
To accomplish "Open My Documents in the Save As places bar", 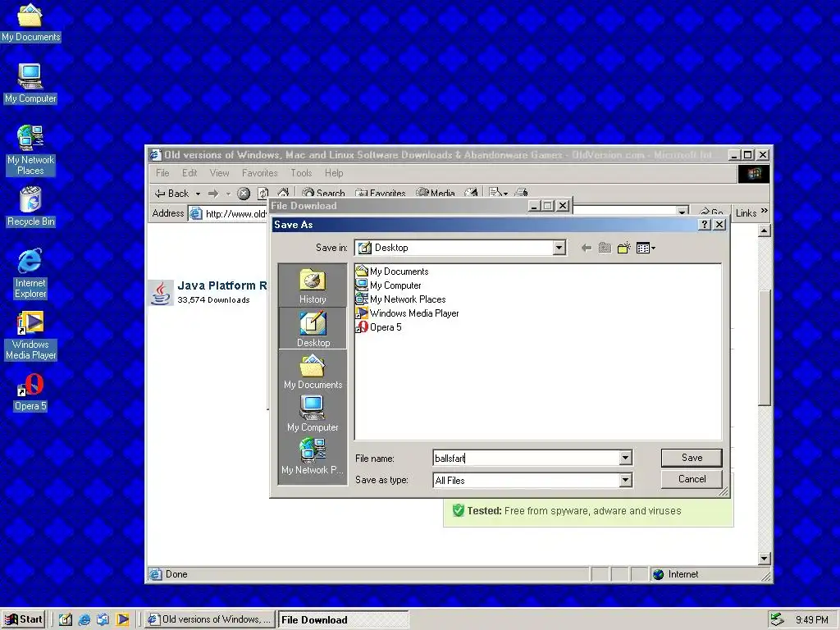I will tap(313, 372).
